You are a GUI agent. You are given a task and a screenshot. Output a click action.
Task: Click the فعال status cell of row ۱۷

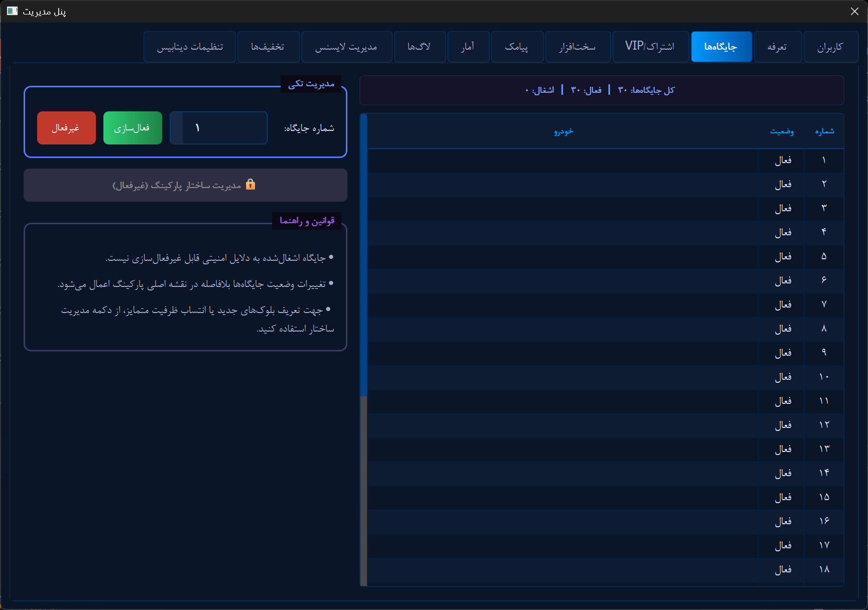[x=782, y=545]
